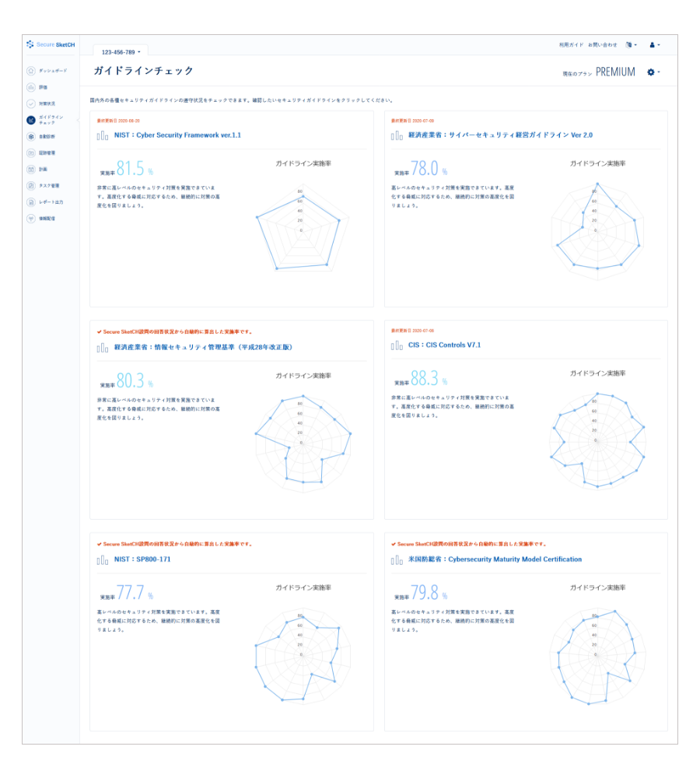Open the 評価 chart icon in sidebar
Screen dimensions: 700x778
point(31,87)
